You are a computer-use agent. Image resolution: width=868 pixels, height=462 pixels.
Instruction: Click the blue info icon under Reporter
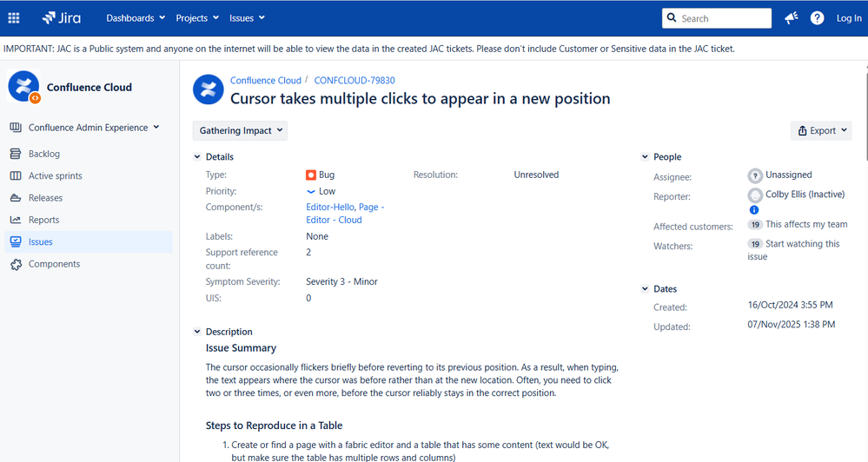[754, 209]
